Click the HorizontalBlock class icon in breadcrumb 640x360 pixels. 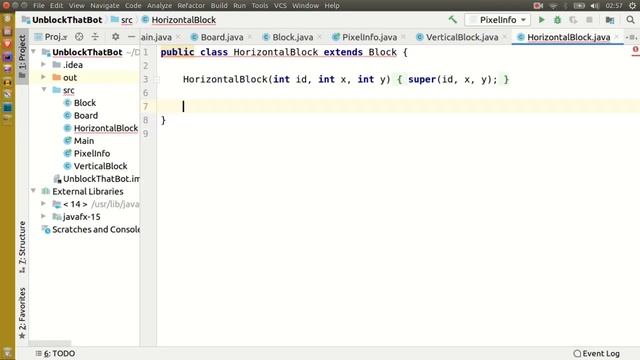(145, 20)
